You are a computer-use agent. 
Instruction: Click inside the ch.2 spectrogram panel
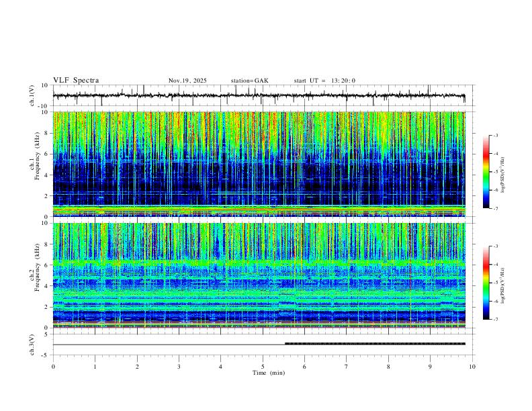click(259, 275)
